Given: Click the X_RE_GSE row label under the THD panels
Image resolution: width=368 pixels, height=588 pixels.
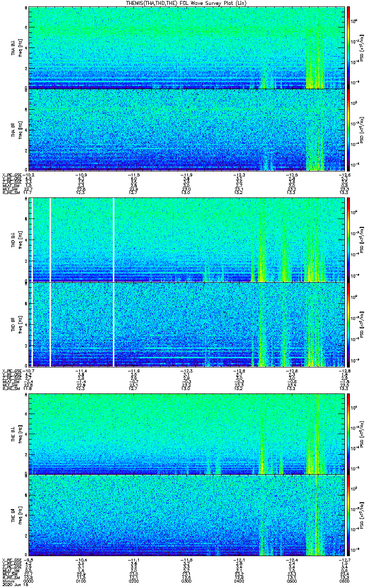Looking at the screenshot, I should pyautogui.click(x=11, y=370).
